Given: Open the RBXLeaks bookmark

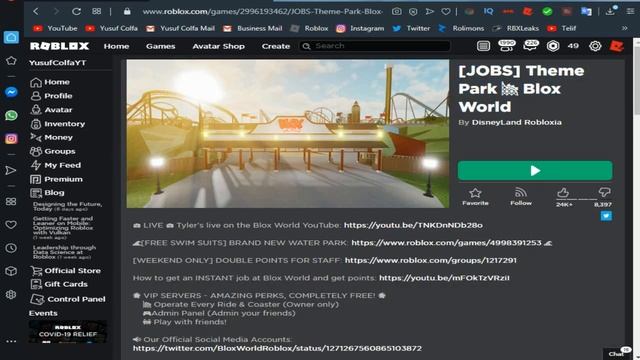Looking at the screenshot, I should (x=516, y=28).
